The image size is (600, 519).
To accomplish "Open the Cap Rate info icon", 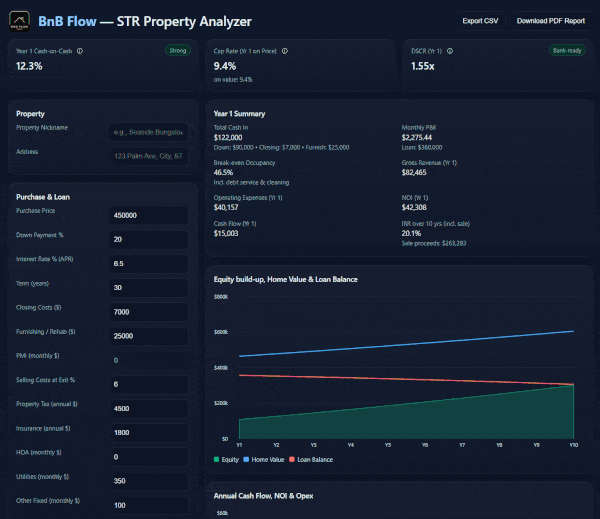I will point(285,51).
